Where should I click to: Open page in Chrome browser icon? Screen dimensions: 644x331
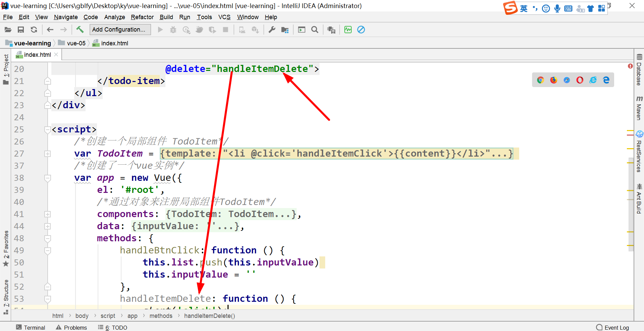[x=540, y=80]
